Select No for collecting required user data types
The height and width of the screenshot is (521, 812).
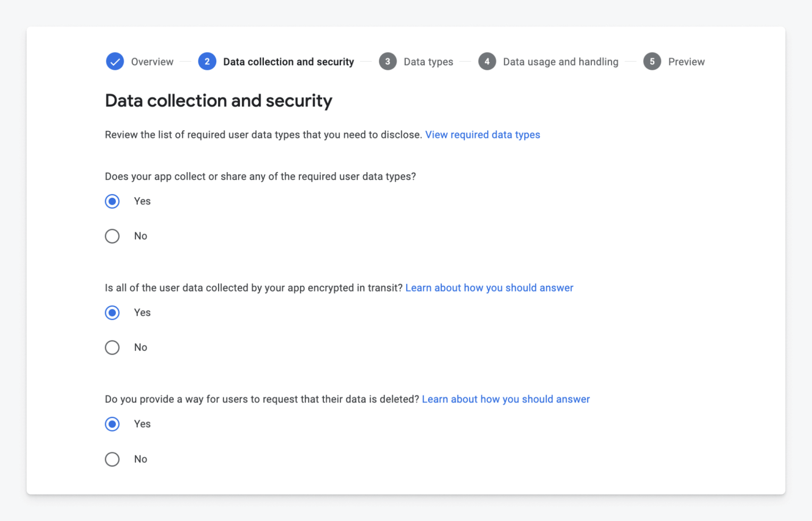(x=112, y=236)
